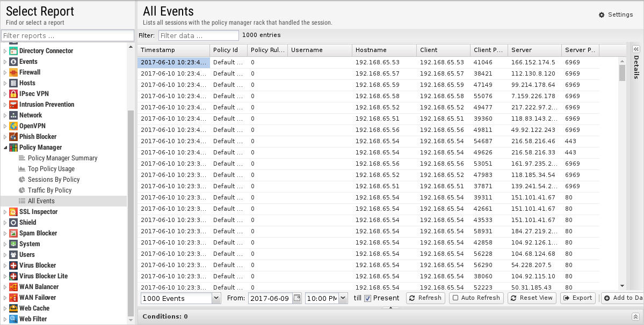Click the Web Cache icon
Image resolution: width=644 pixels, height=325 pixels.
pyautogui.click(x=13, y=308)
